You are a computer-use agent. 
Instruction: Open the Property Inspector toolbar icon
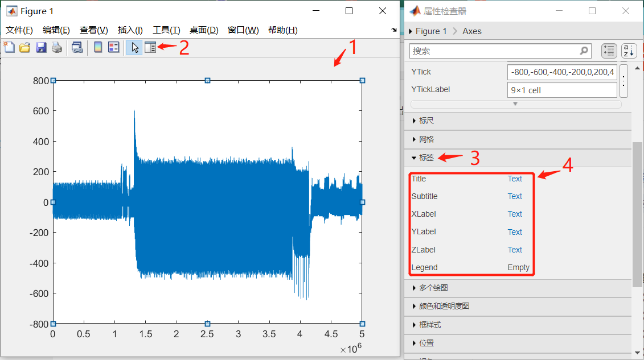(150, 48)
